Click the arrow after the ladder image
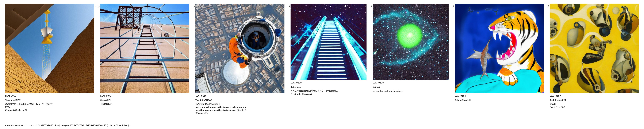The image size is (644, 129). [x=192, y=6]
